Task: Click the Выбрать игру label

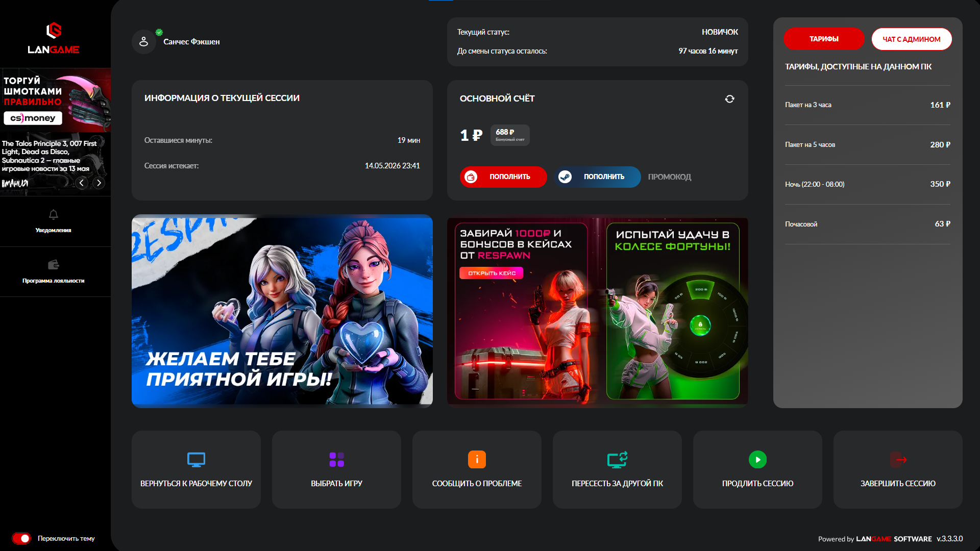Action: pyautogui.click(x=336, y=484)
